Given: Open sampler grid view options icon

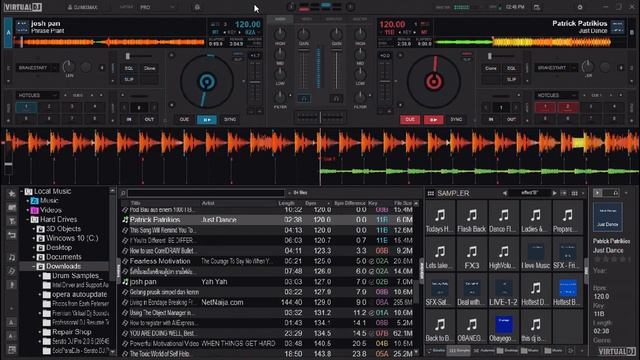Looking at the screenshot, I should (574, 193).
